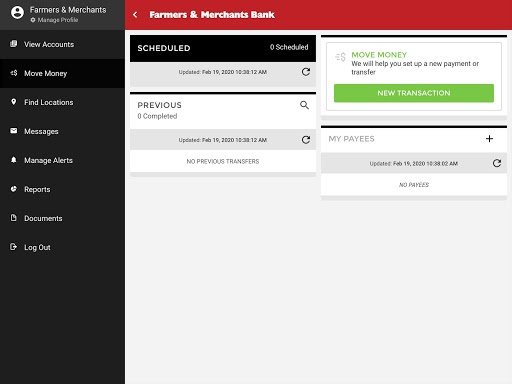Click the Manage Alerts bell icon
The width and height of the screenshot is (512, 384).
point(14,160)
